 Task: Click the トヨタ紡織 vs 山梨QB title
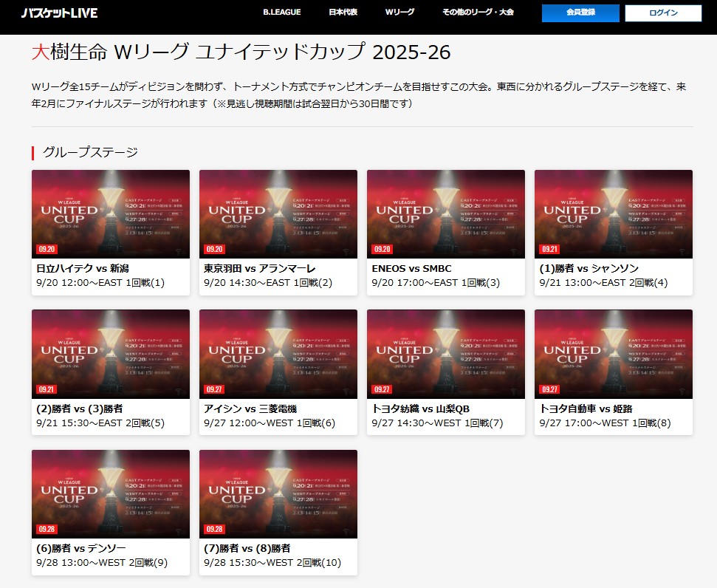point(421,408)
